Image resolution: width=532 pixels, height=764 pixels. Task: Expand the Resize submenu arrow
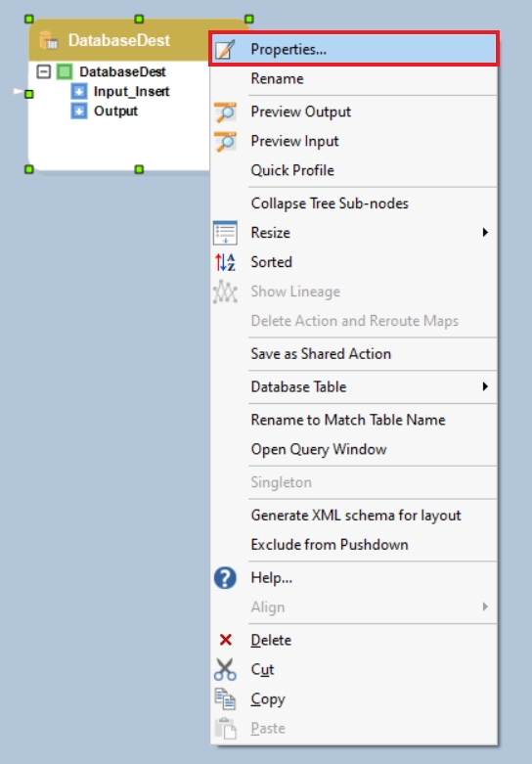[485, 233]
